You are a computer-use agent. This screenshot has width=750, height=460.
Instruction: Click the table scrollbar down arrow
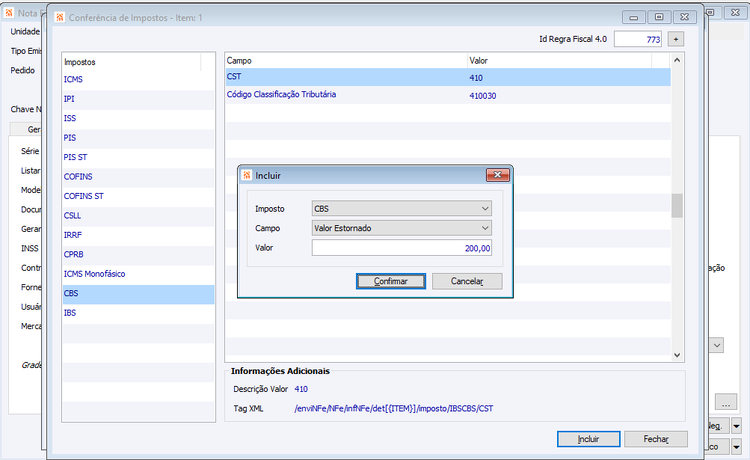click(677, 355)
